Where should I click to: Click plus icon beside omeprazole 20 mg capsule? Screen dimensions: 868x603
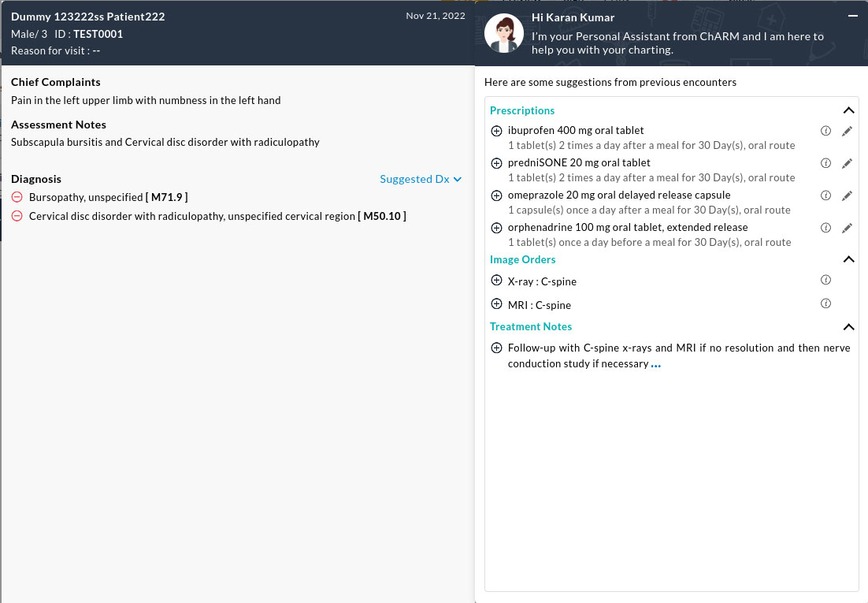tap(496, 195)
